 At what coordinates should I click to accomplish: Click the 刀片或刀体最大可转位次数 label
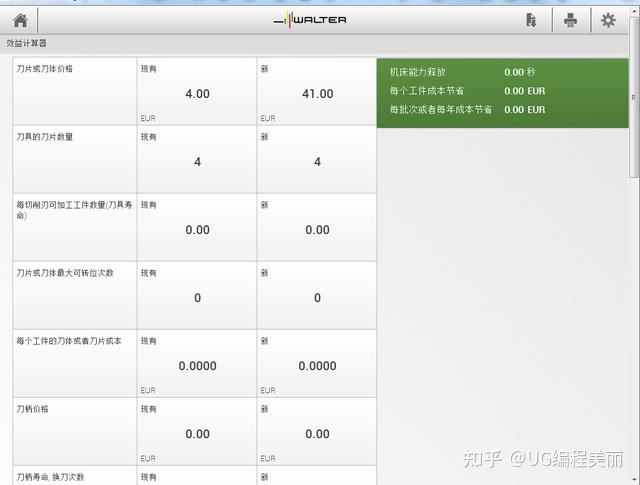(65, 273)
